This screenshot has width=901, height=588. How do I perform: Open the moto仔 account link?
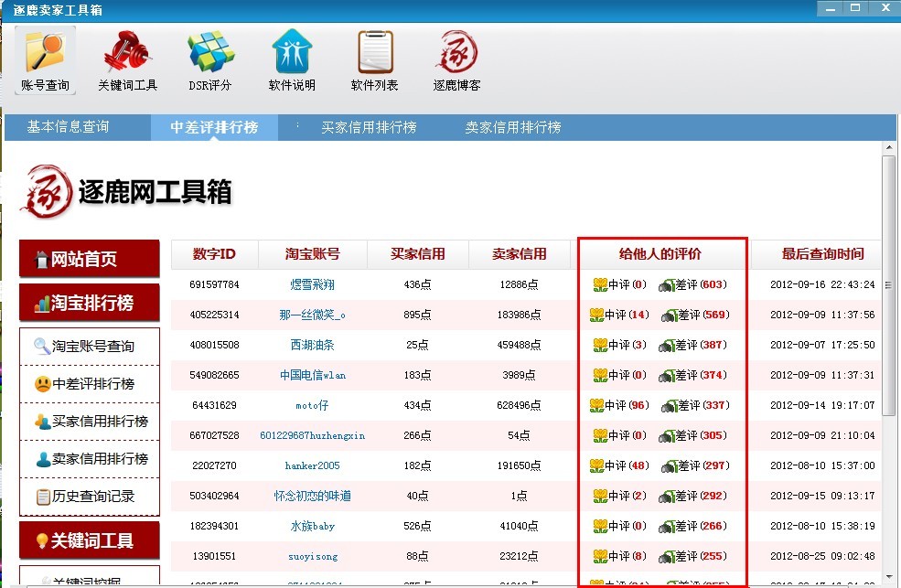pyautogui.click(x=312, y=405)
